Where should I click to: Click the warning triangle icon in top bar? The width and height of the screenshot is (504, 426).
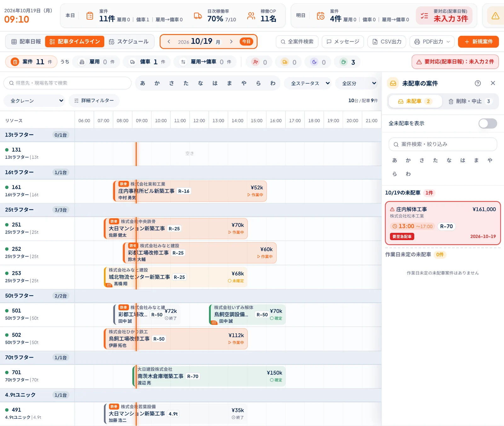coord(495,16)
